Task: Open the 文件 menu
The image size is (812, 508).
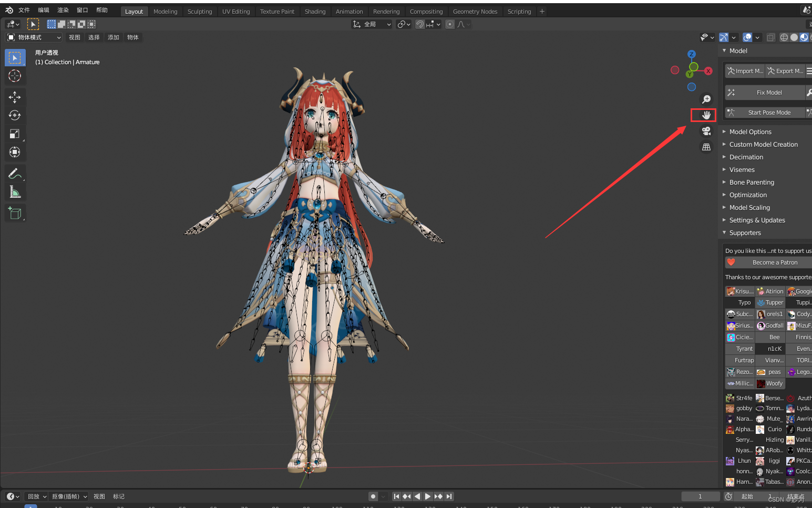Action: coord(24,10)
